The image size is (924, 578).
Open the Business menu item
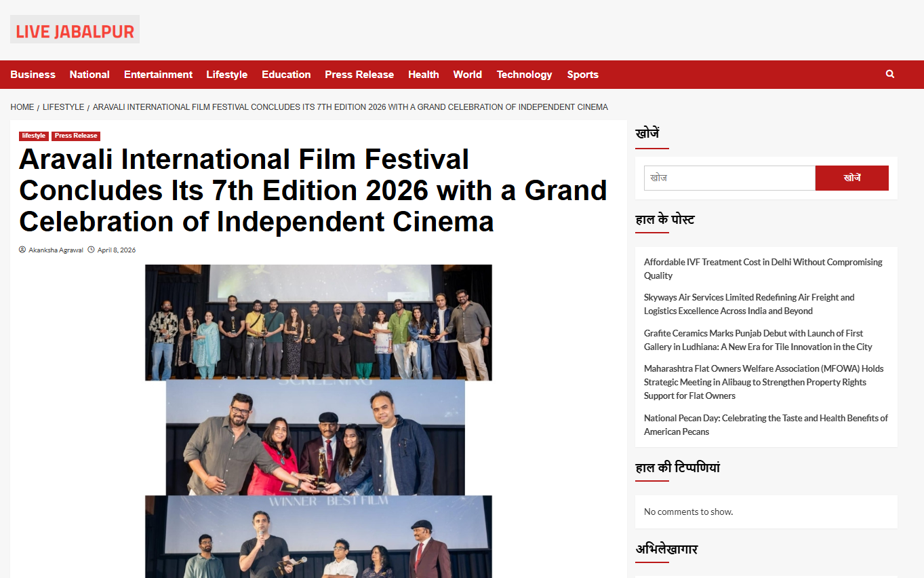(33, 75)
